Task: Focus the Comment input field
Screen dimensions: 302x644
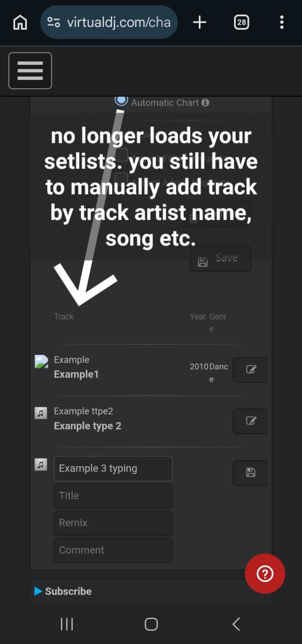Action: [113, 550]
